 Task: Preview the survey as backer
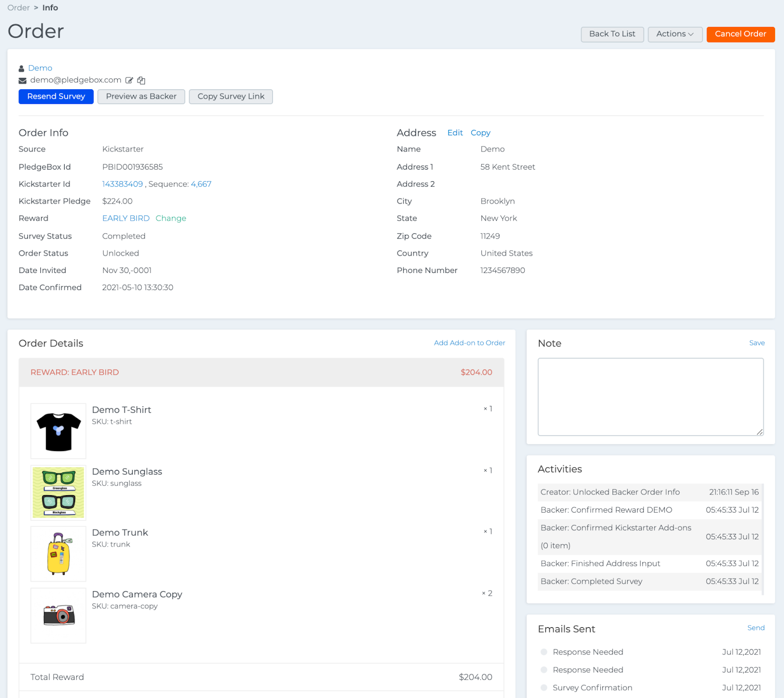point(141,97)
